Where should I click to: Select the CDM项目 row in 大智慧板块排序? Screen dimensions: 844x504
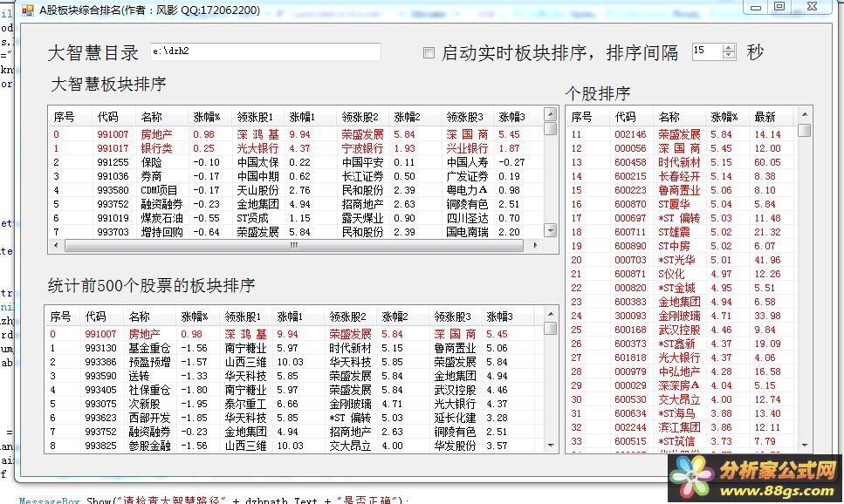(x=296, y=190)
